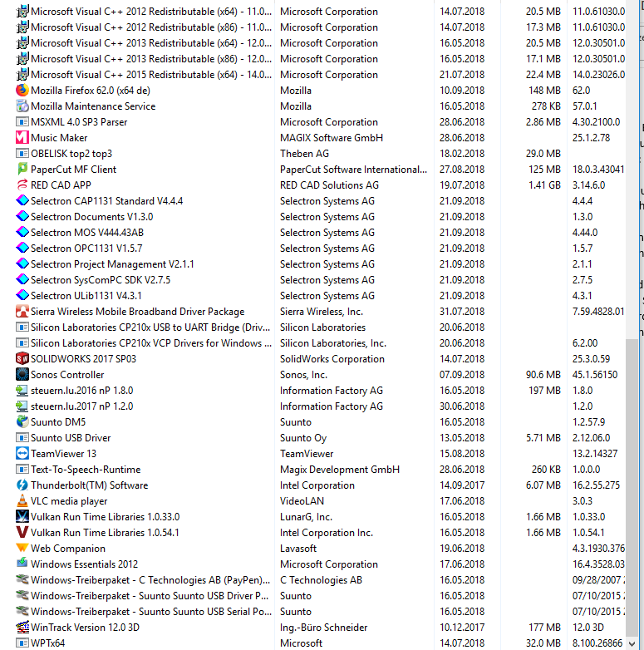
Task: Click publisher Lavasoft
Action: pyautogui.click(x=298, y=548)
